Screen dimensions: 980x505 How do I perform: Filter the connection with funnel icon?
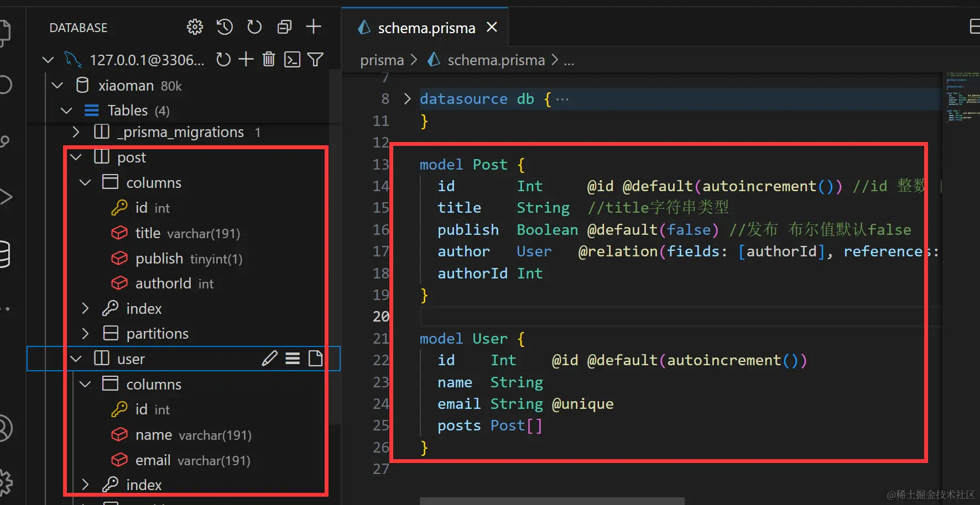(x=315, y=60)
